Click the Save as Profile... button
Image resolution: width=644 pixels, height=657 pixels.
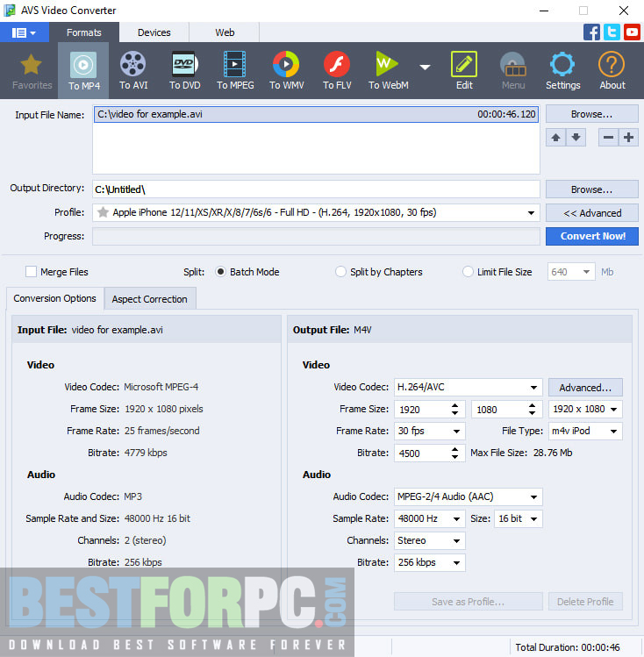coord(468,602)
